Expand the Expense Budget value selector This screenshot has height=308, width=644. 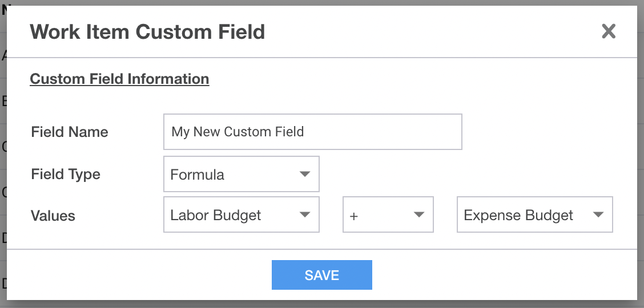[x=535, y=214]
